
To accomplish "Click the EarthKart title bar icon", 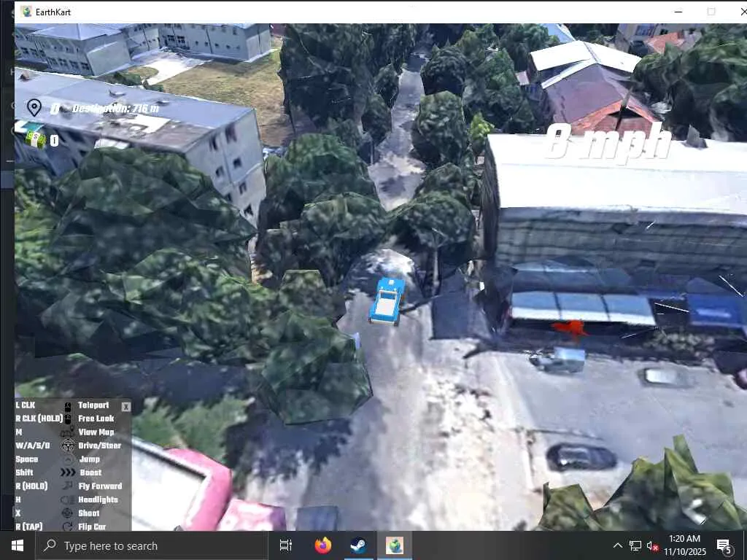I will click(x=26, y=12).
